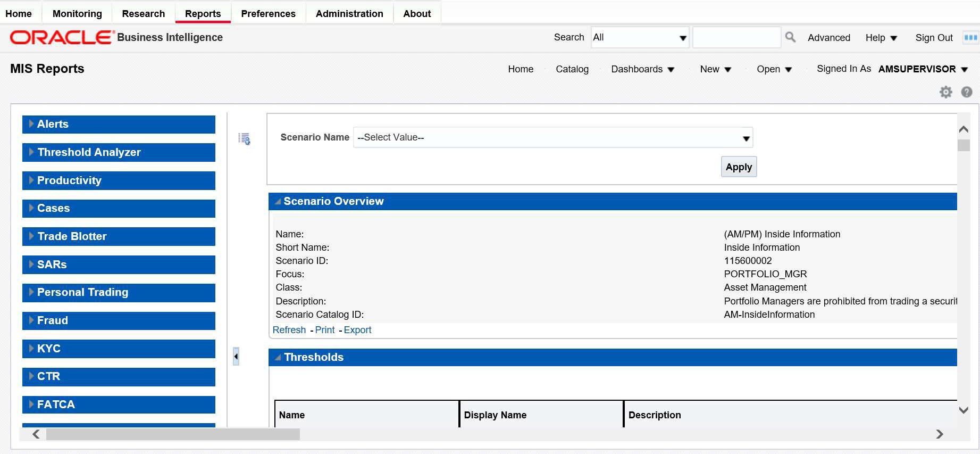
Task: Click the Display Name column header
Action: coord(541,415)
